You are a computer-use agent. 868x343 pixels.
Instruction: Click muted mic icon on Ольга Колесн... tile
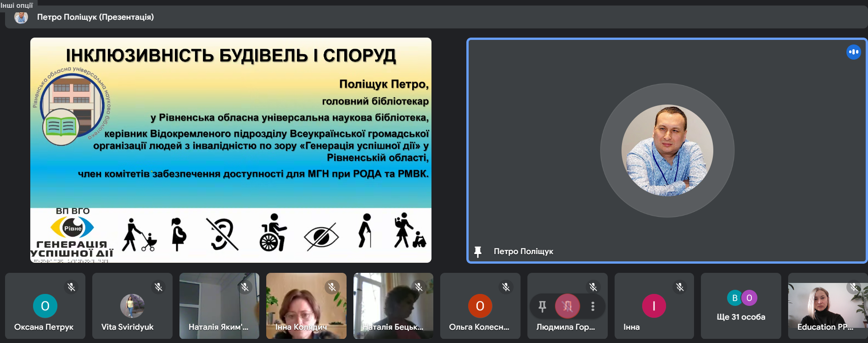[x=506, y=287]
